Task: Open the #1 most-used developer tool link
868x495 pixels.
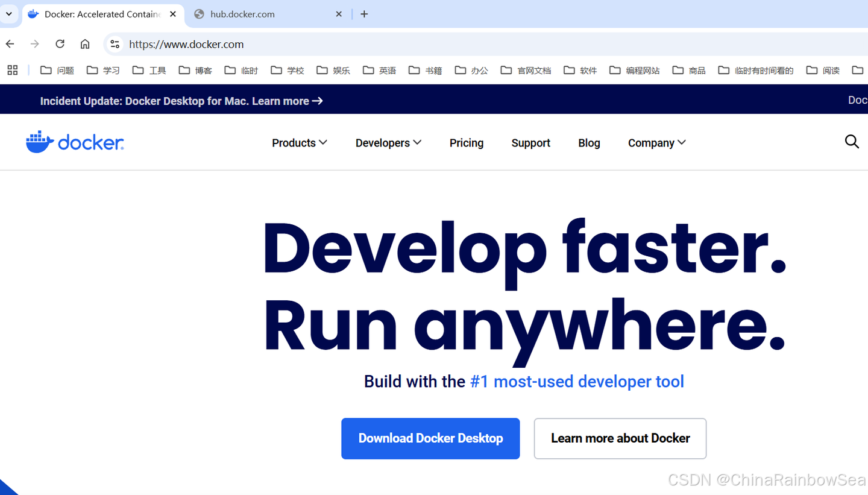Action: 577,381
